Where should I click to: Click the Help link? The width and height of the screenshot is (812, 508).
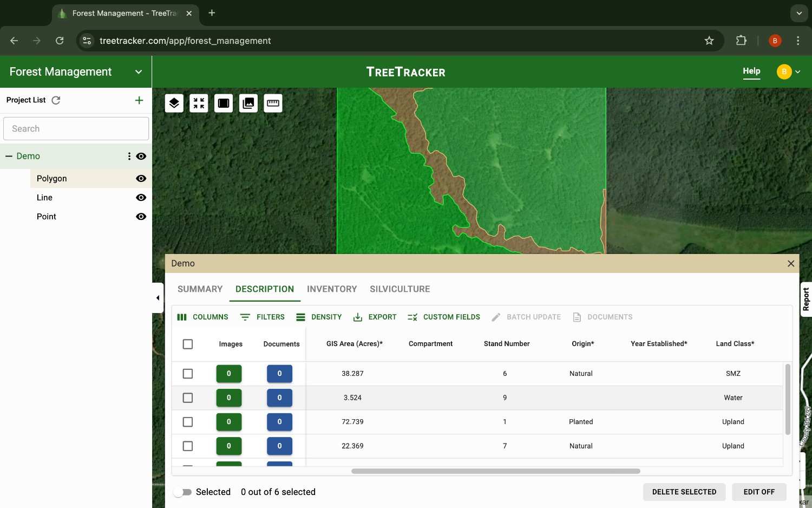751,71
